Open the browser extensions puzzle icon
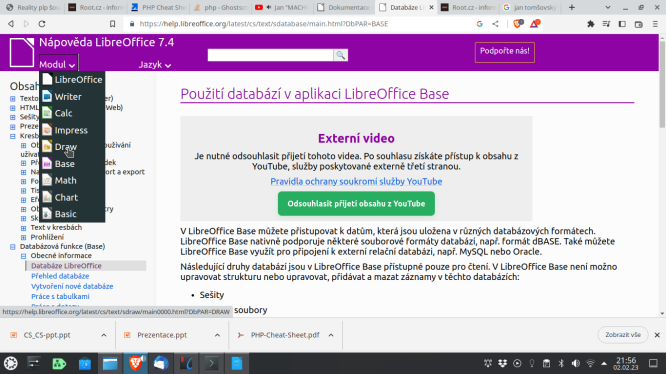Screen dimensions: 666x374 point(590,24)
